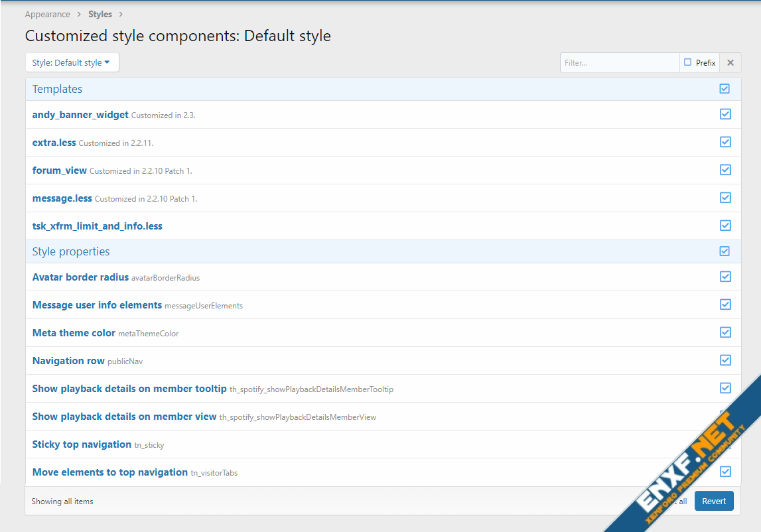Uncheck the Avatar border radius checkbox
Viewport: 761px width, 532px height.
[725, 277]
